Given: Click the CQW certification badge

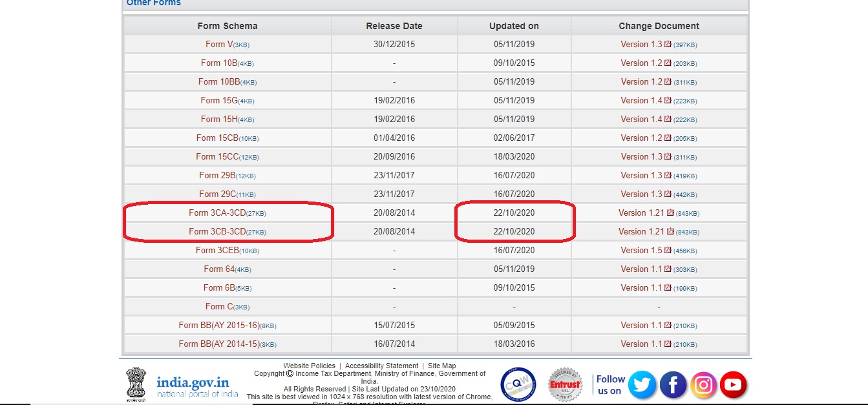Looking at the screenshot, I should coord(518,385).
